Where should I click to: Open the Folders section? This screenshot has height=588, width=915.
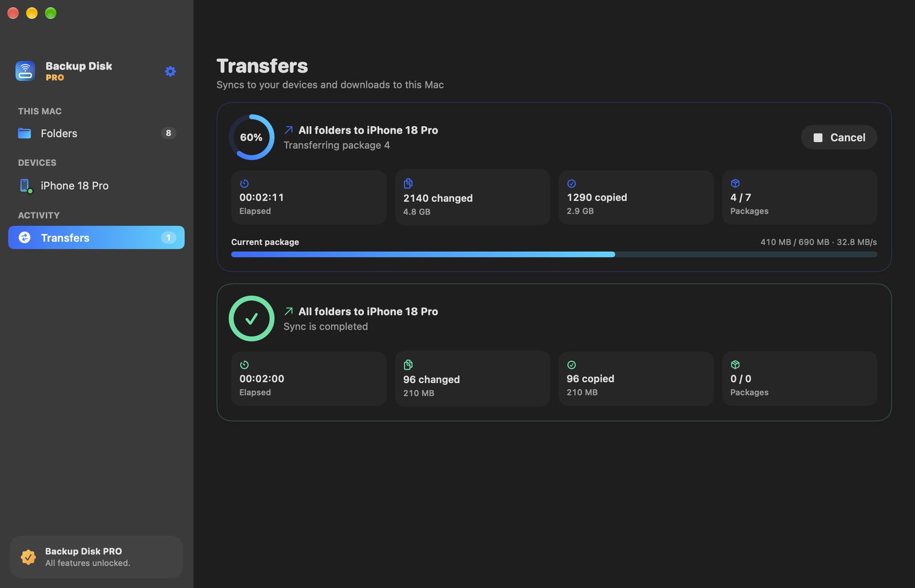96,133
